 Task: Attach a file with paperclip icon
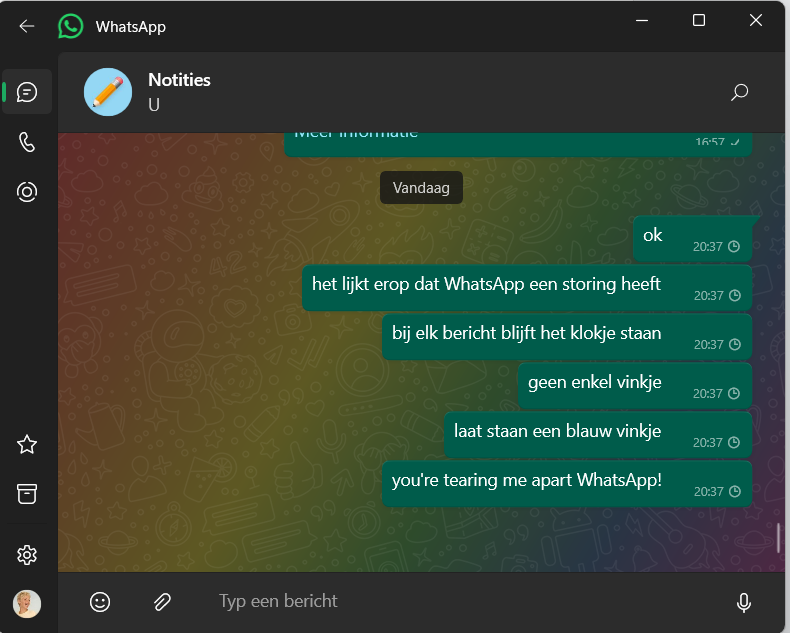162,602
